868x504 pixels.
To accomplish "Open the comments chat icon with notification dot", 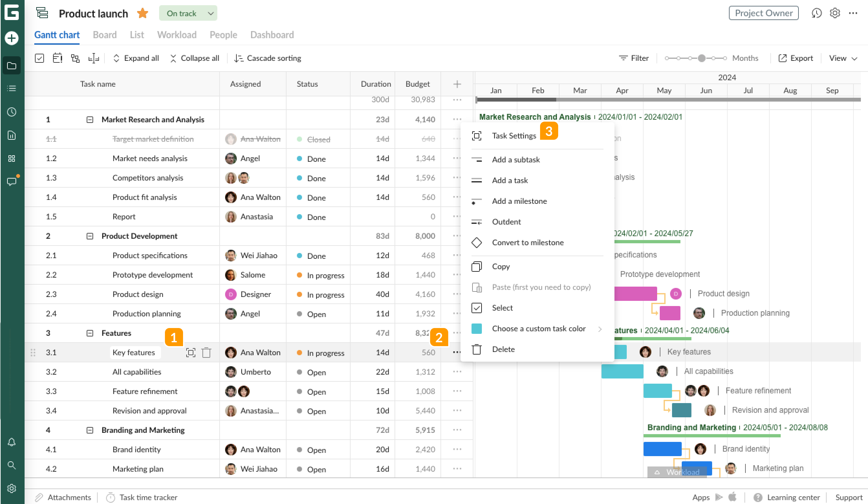I will (11, 181).
